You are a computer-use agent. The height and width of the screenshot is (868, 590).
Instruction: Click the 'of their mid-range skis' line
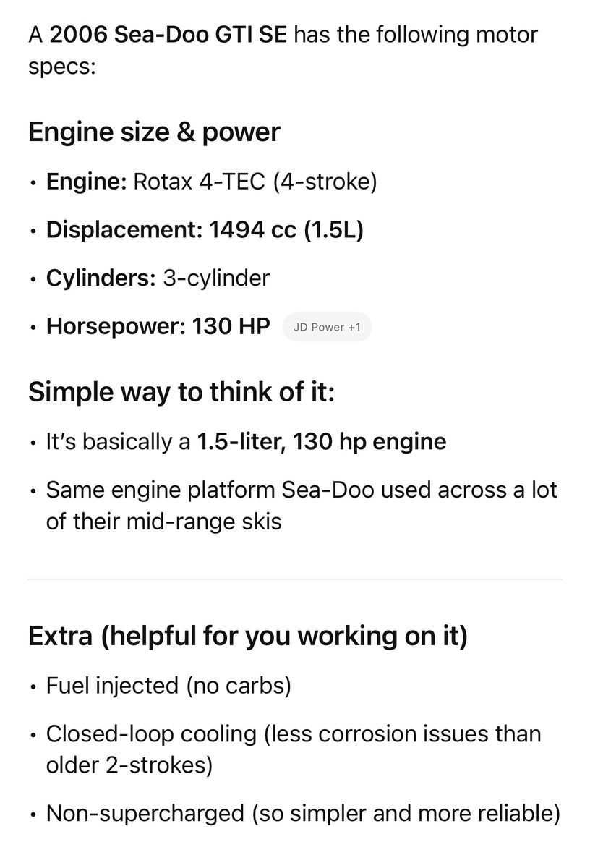coord(163,521)
